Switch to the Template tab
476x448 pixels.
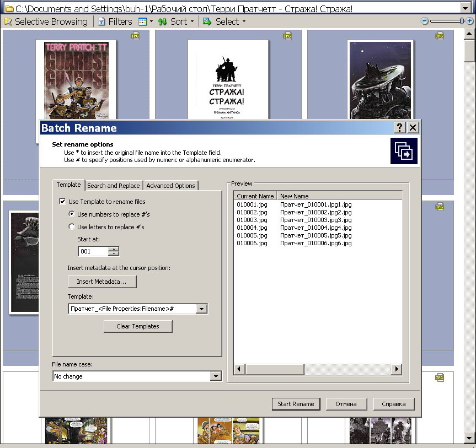point(68,185)
